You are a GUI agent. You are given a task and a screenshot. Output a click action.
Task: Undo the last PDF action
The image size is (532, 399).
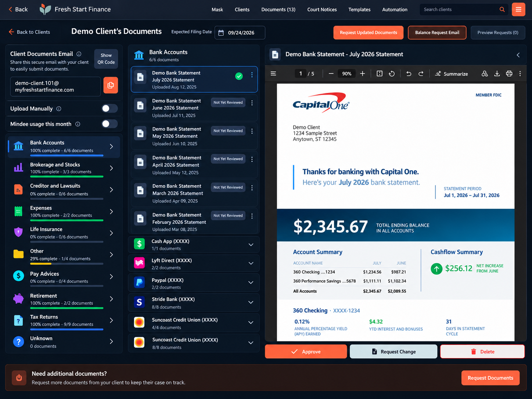[409, 73]
